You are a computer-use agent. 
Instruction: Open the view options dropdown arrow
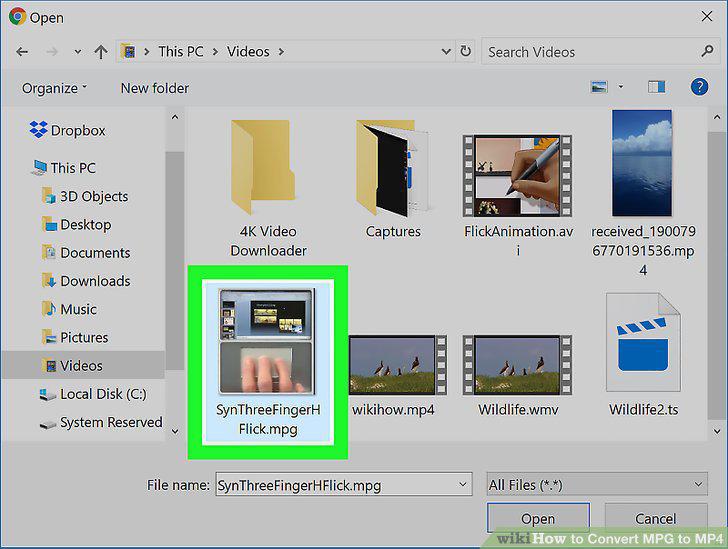pos(620,86)
